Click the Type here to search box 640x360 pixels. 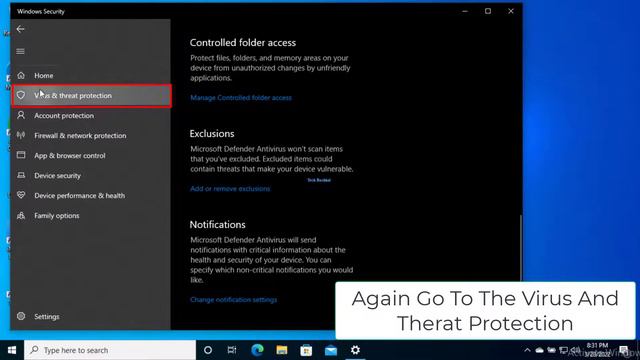(x=110, y=350)
